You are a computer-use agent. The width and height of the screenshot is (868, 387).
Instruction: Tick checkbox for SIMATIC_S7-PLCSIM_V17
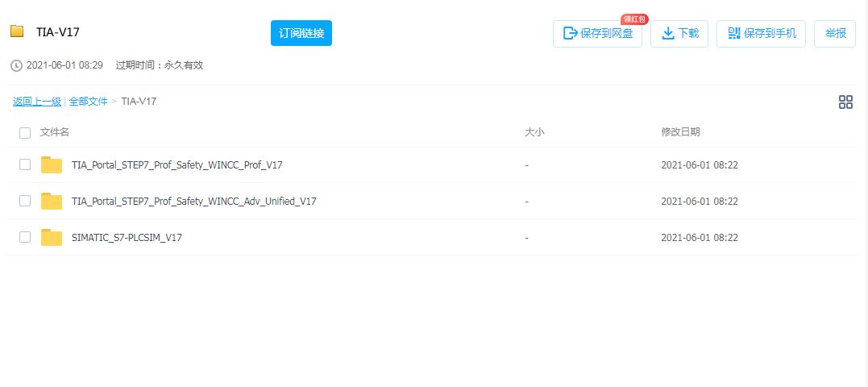(25, 237)
